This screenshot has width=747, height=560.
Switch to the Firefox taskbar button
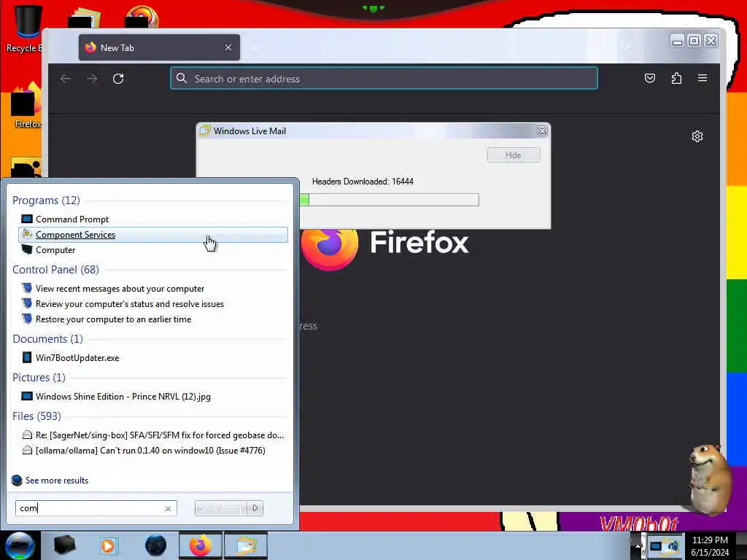click(x=201, y=545)
